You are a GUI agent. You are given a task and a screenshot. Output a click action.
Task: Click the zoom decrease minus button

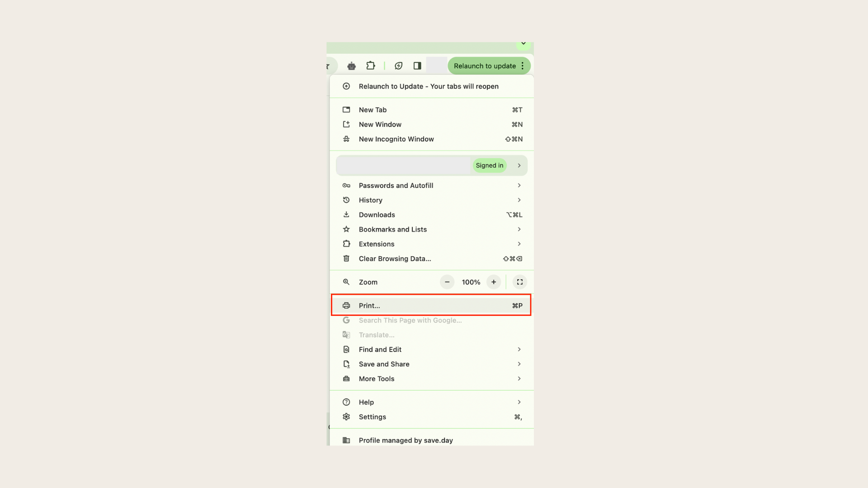pos(447,282)
